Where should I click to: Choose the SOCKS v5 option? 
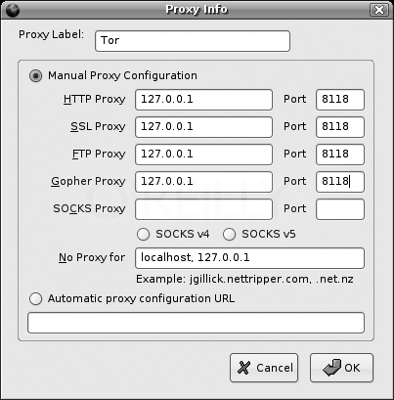229,234
